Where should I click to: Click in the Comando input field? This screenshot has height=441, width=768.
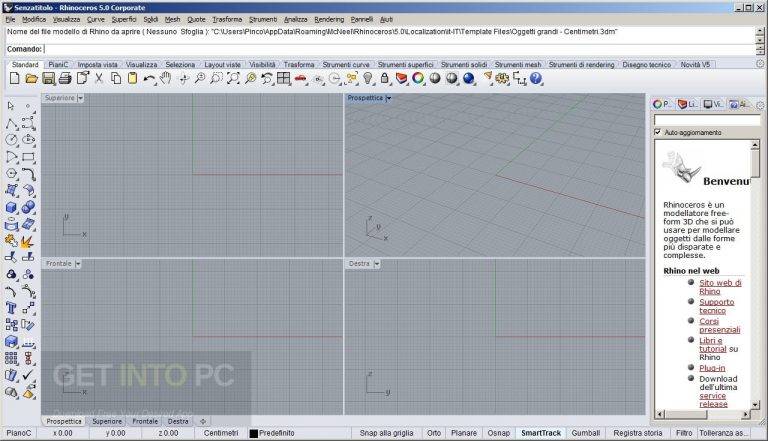(x=399, y=49)
